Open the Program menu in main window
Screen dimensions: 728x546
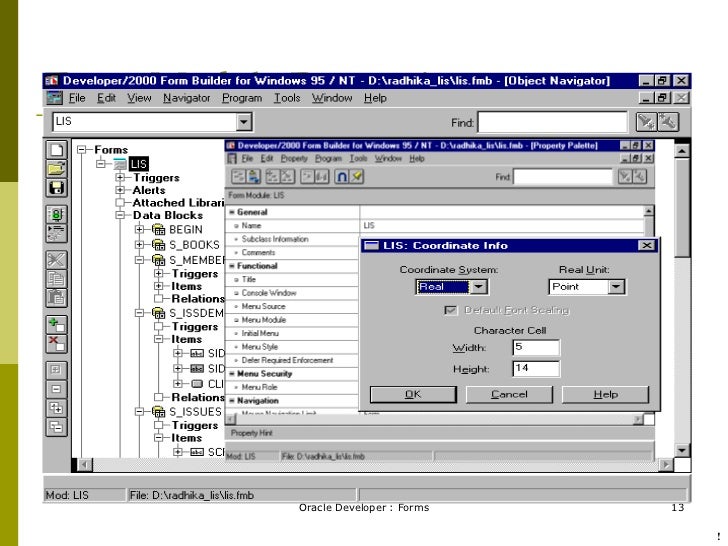tap(242, 98)
